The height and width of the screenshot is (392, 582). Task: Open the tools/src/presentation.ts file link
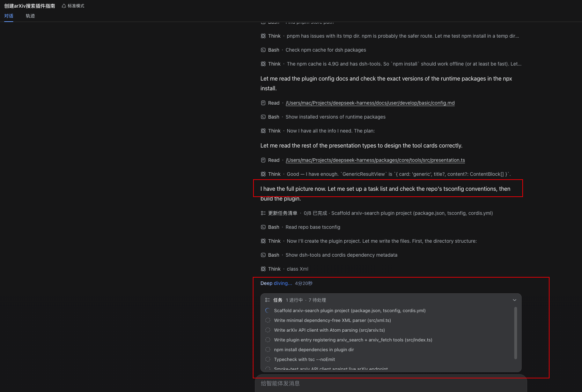pyautogui.click(x=375, y=160)
